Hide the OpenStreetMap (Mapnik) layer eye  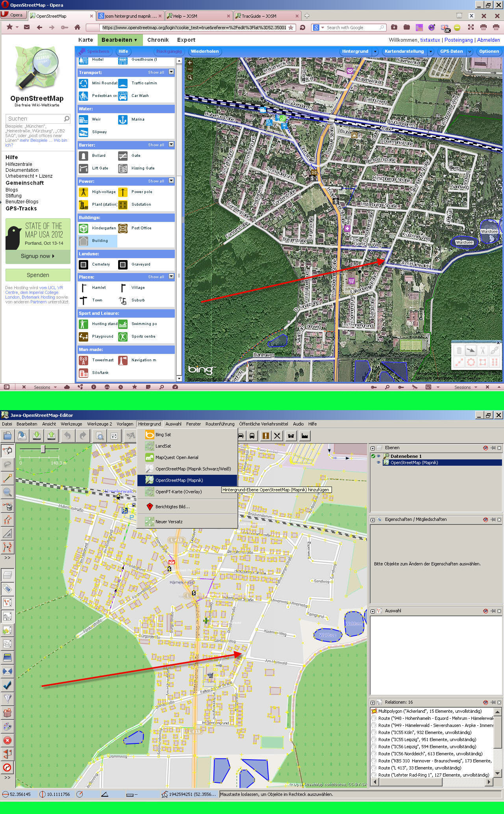coord(378,463)
